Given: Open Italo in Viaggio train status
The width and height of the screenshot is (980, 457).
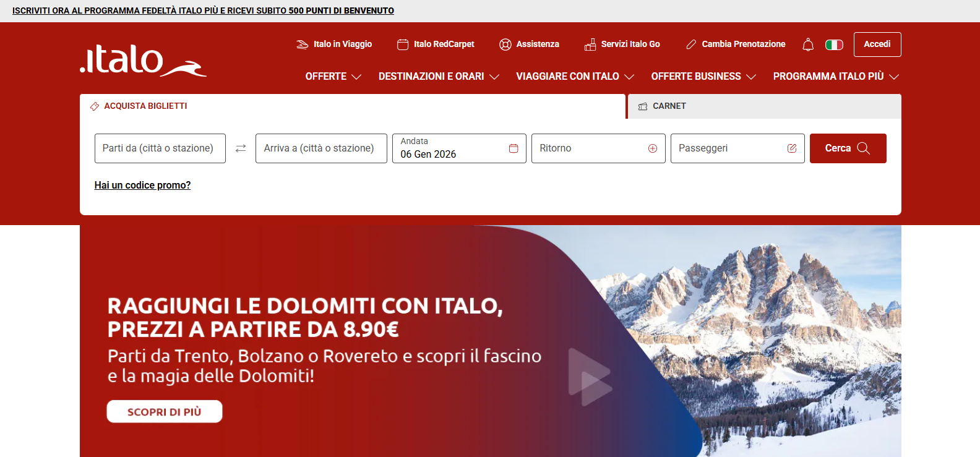Looking at the screenshot, I should tap(335, 45).
